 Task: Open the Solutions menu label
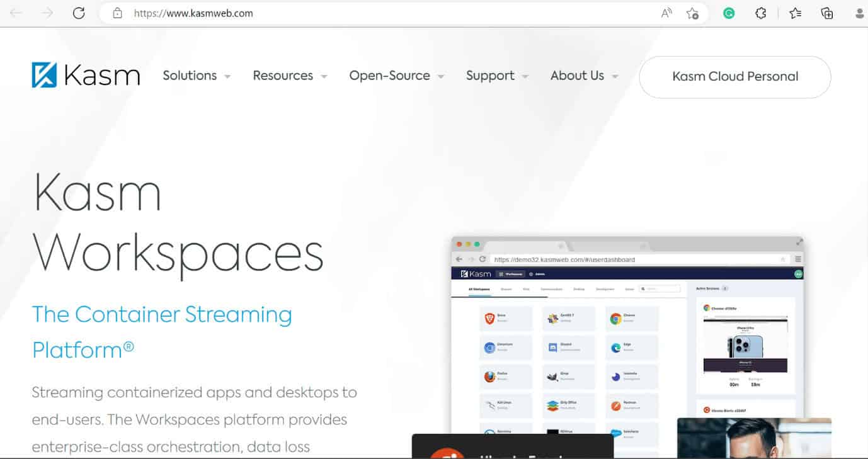pos(190,76)
